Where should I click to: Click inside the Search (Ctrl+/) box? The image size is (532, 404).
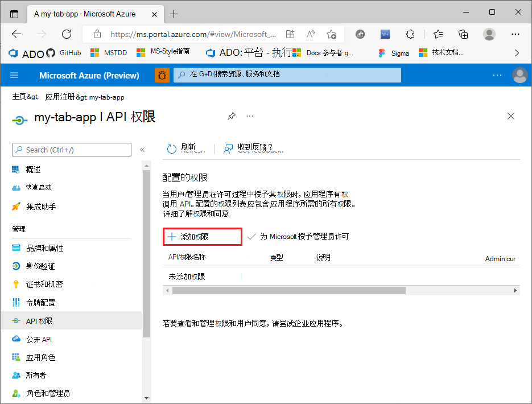pos(71,150)
